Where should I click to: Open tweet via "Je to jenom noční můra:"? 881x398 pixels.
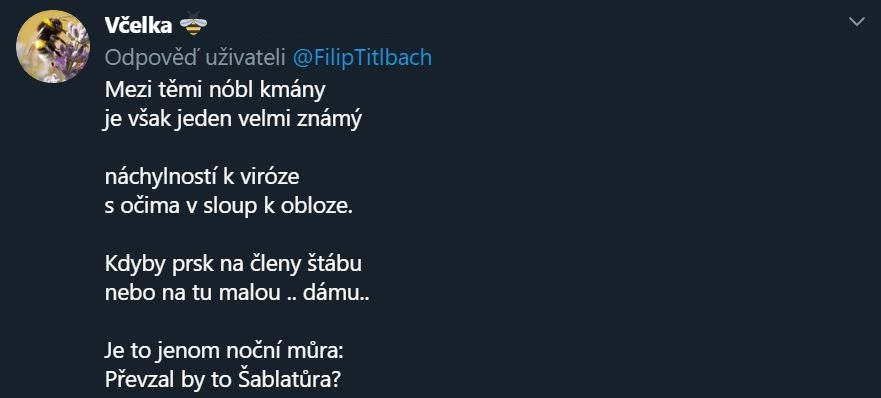pyautogui.click(x=224, y=352)
